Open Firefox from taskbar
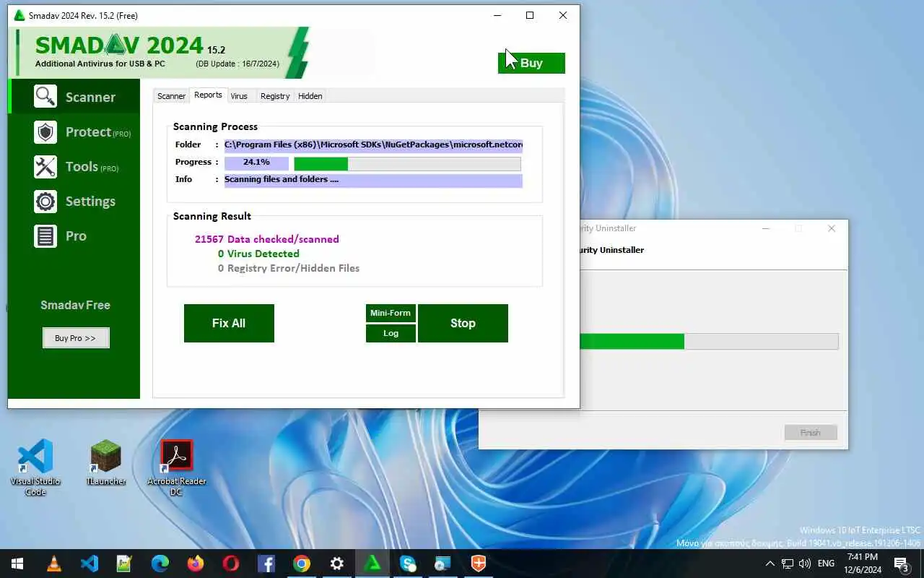924x578 pixels. [196, 564]
